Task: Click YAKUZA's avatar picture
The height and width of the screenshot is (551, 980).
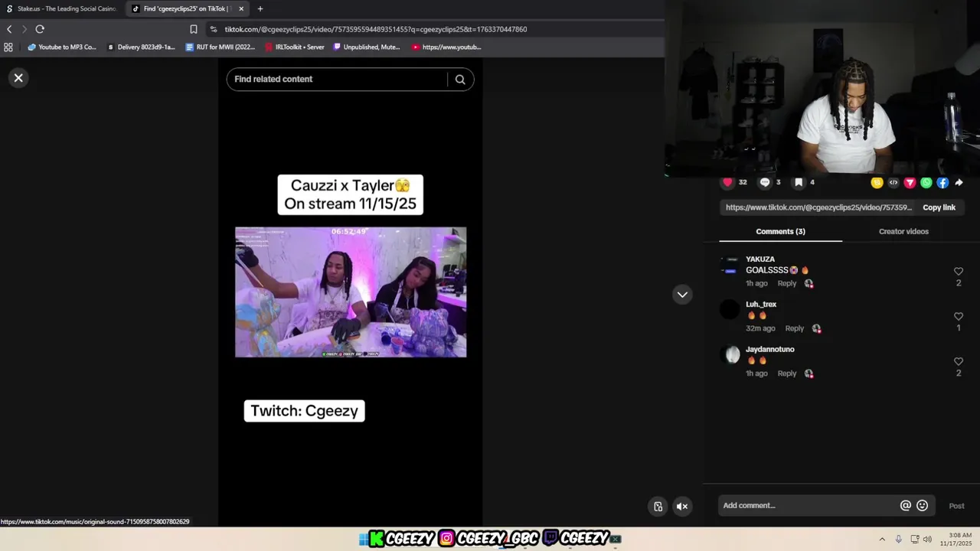Action: coord(730,265)
